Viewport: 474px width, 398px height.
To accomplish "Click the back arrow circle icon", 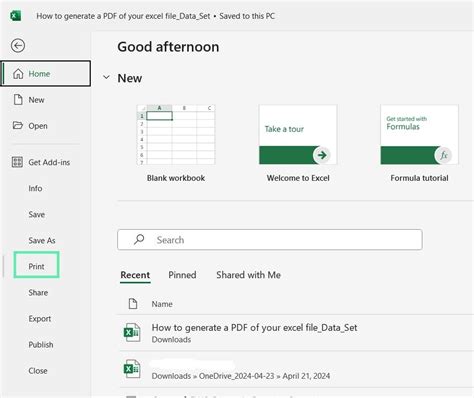I will pyautogui.click(x=18, y=45).
